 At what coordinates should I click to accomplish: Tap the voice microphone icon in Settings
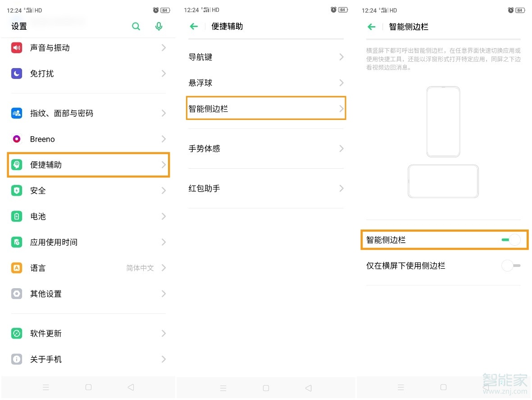pos(159,26)
